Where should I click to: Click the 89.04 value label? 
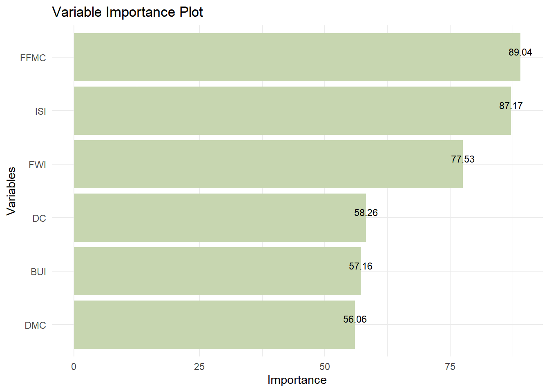(520, 52)
